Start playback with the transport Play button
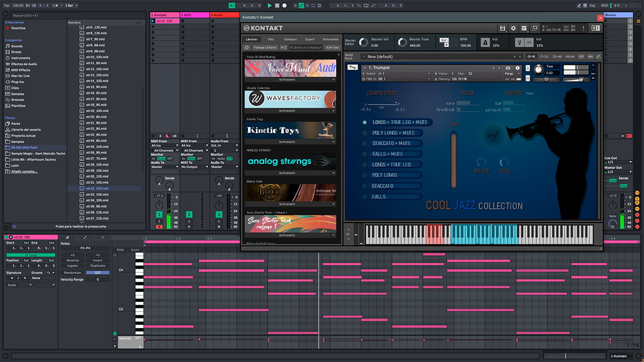 [269, 5]
